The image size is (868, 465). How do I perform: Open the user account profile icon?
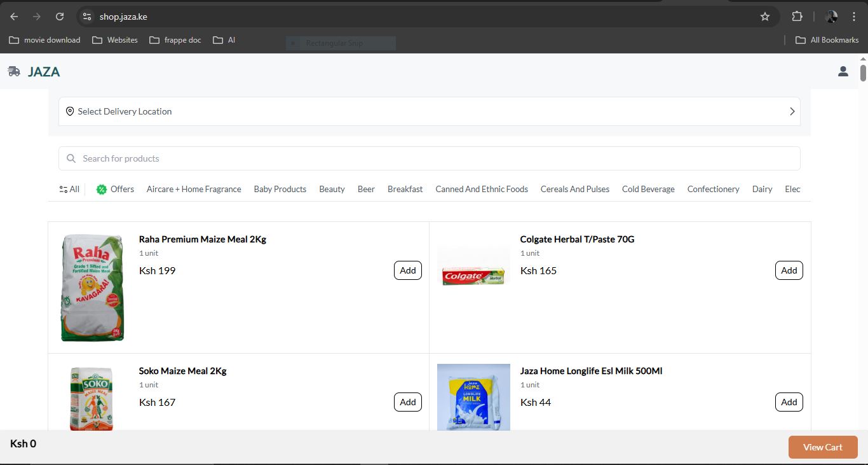[843, 72]
